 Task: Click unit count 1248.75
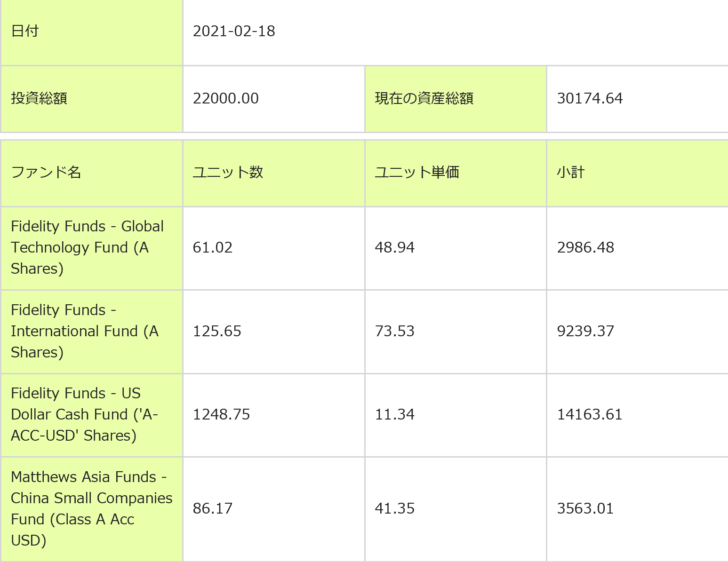pyautogui.click(x=221, y=414)
